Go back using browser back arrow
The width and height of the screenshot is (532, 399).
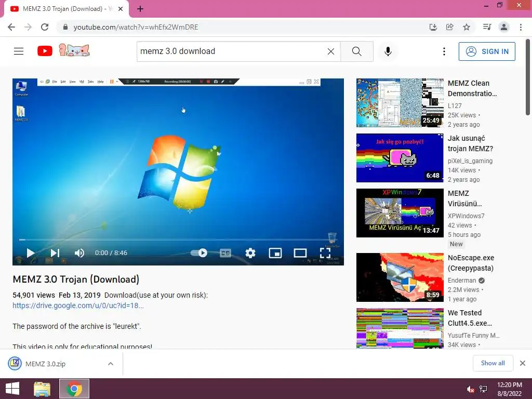tap(11, 27)
